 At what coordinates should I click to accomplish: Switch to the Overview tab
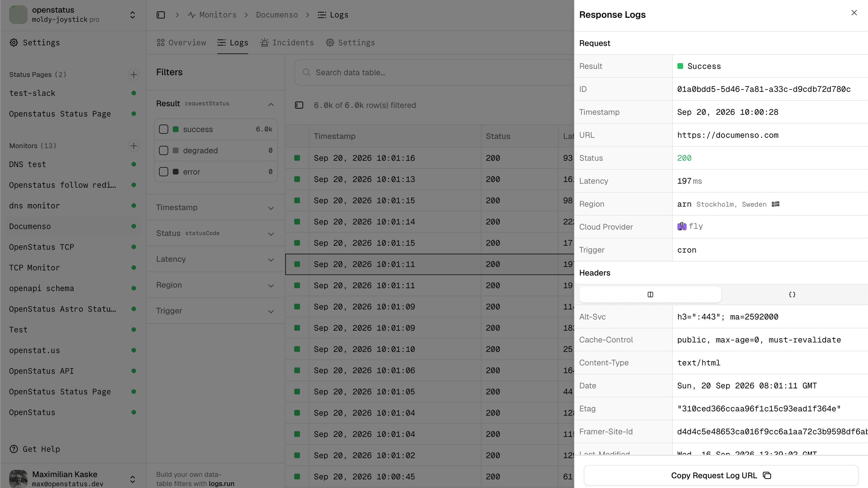[182, 42]
